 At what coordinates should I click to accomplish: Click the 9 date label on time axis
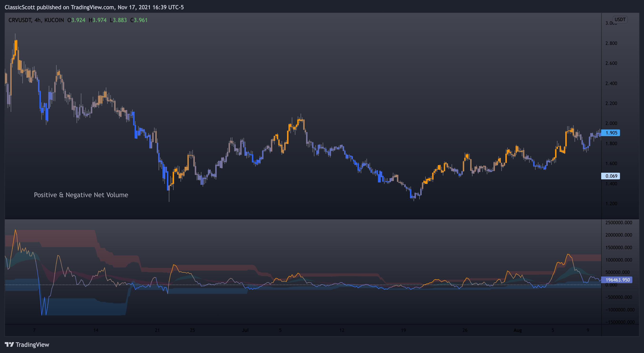[x=588, y=330]
